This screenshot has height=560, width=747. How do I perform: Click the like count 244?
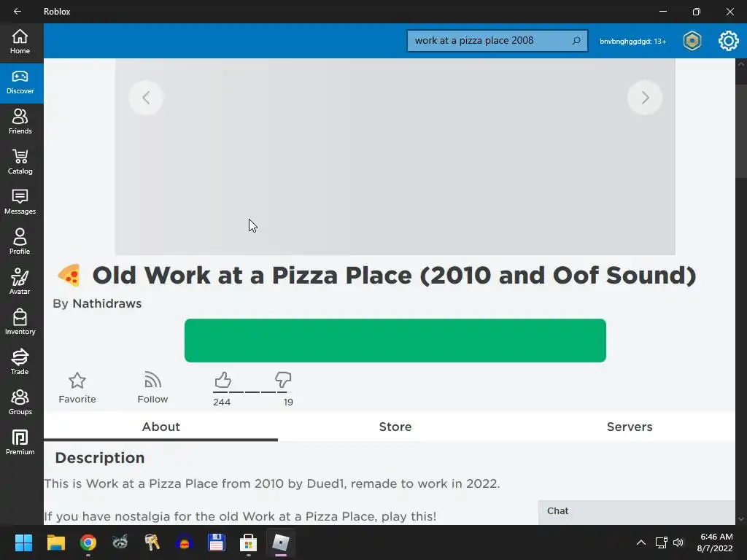pyautogui.click(x=222, y=402)
